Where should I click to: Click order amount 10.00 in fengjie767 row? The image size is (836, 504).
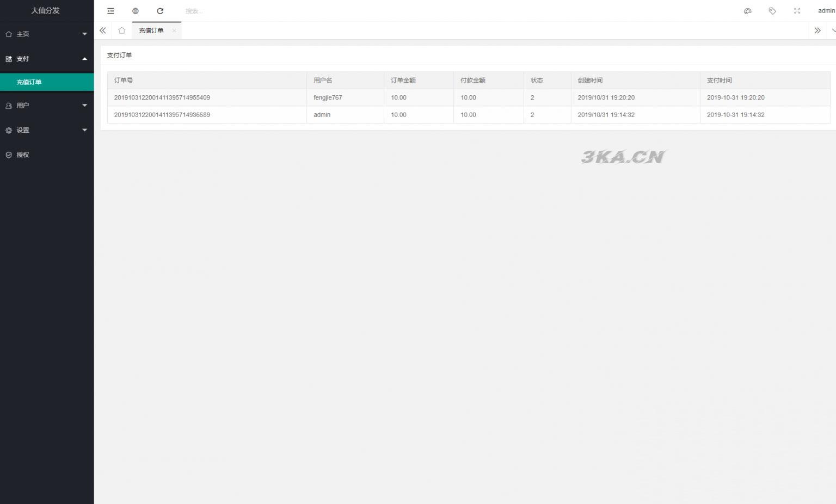(398, 97)
